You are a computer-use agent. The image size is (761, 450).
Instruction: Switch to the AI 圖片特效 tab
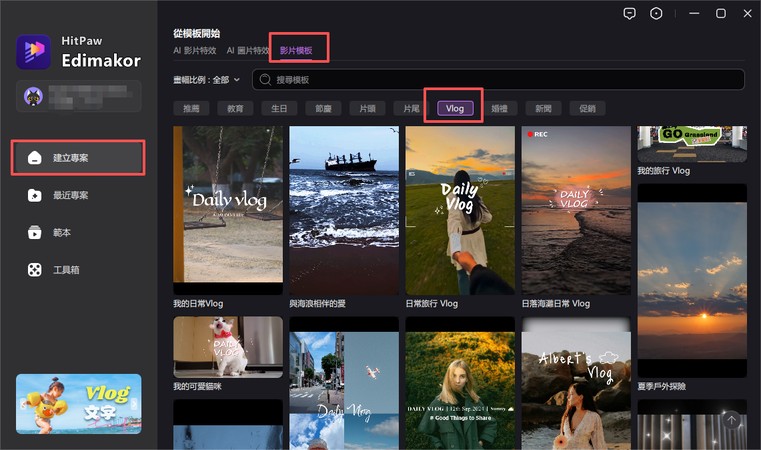click(x=248, y=50)
